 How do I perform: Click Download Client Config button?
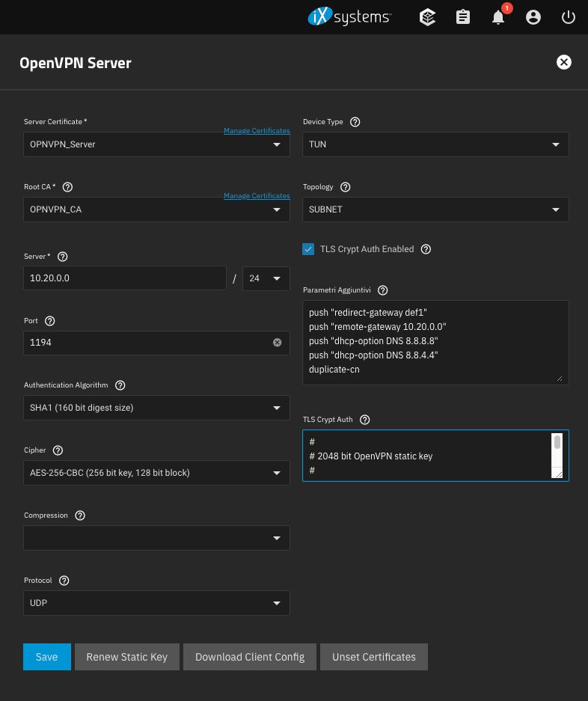pos(250,657)
